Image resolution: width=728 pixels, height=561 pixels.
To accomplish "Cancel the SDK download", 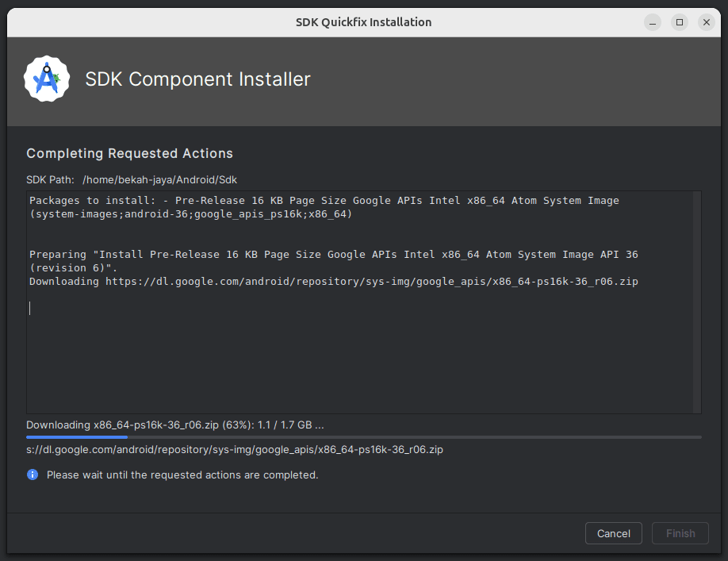I will (613, 533).
